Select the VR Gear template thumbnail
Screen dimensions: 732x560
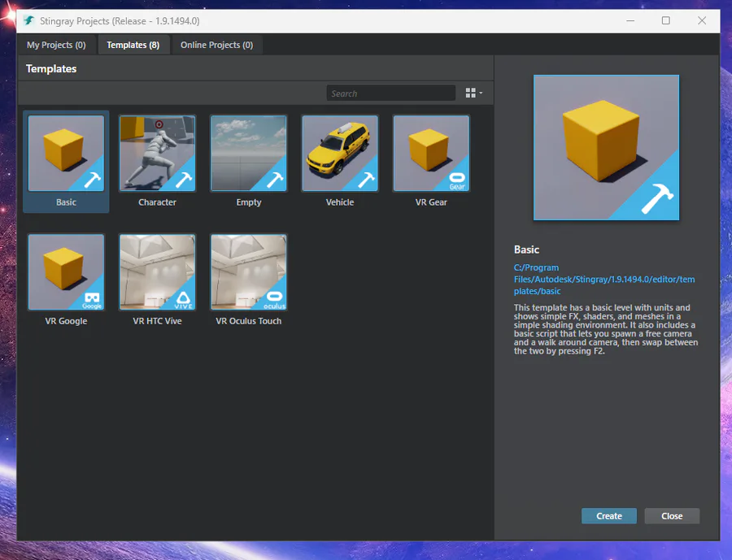pos(431,154)
